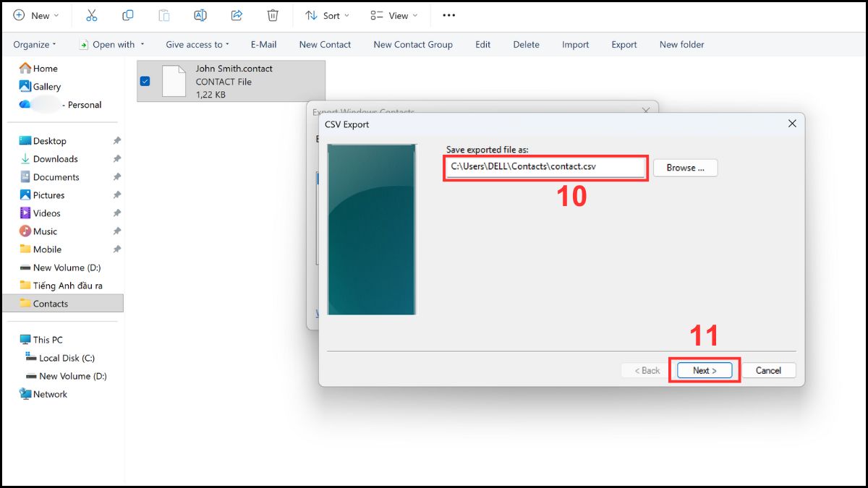Click the Delete trash icon
Screen dimensions: 868x488
pyautogui.click(x=273, y=14)
